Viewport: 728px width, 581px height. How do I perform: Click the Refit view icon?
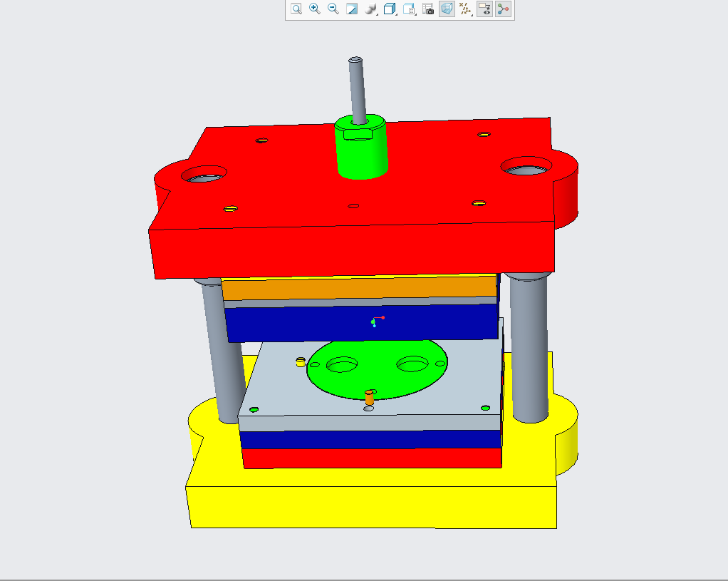pos(296,9)
